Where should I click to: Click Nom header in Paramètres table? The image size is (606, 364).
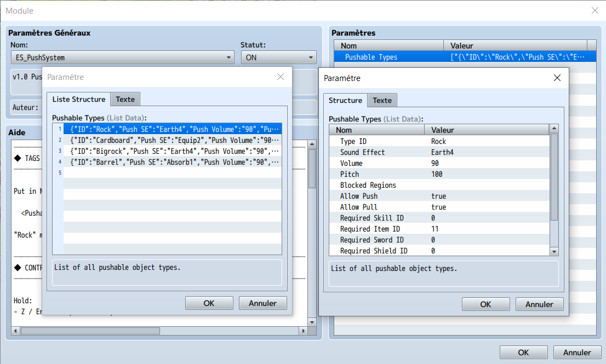point(389,45)
